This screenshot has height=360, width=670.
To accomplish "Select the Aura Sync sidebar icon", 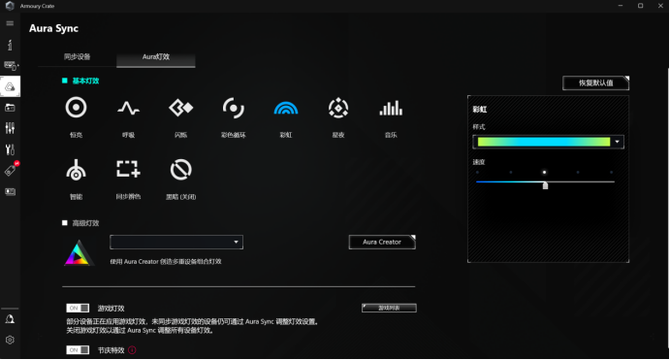I will (10, 87).
